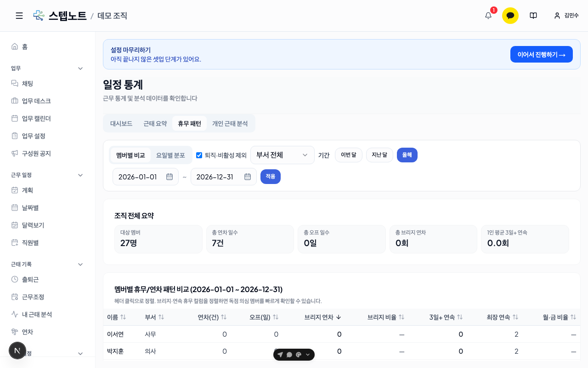This screenshot has height=368, width=588.
Task: Open the 김민수 user profile
Action: (x=566, y=16)
